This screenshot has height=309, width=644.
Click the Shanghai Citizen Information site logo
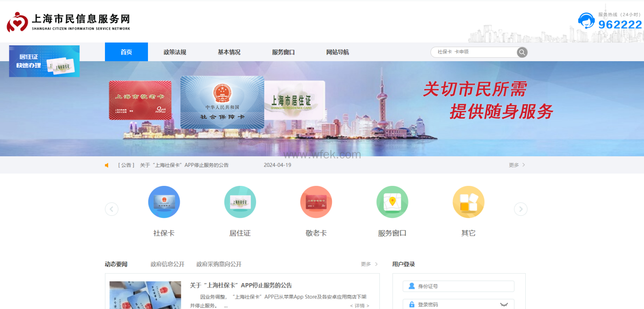point(68,21)
